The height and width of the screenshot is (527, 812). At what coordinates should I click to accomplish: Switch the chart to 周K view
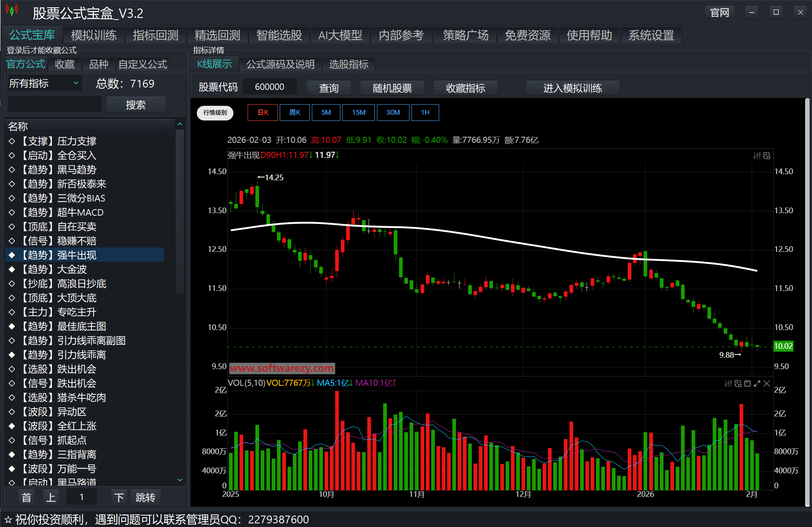[294, 112]
